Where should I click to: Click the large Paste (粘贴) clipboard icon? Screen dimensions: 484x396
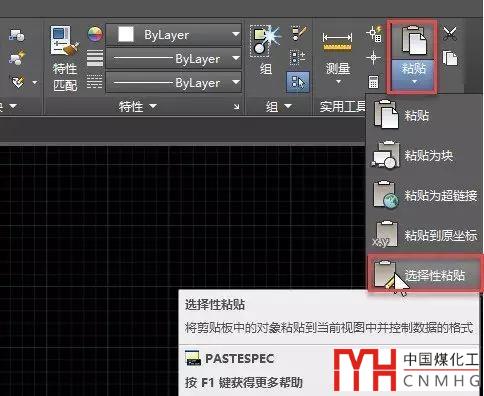(x=414, y=41)
